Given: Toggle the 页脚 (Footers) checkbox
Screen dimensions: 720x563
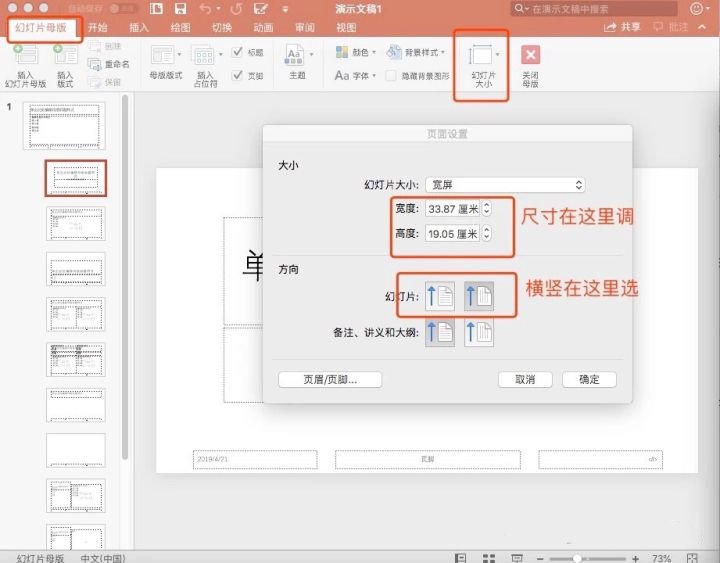Looking at the screenshot, I should (238, 75).
